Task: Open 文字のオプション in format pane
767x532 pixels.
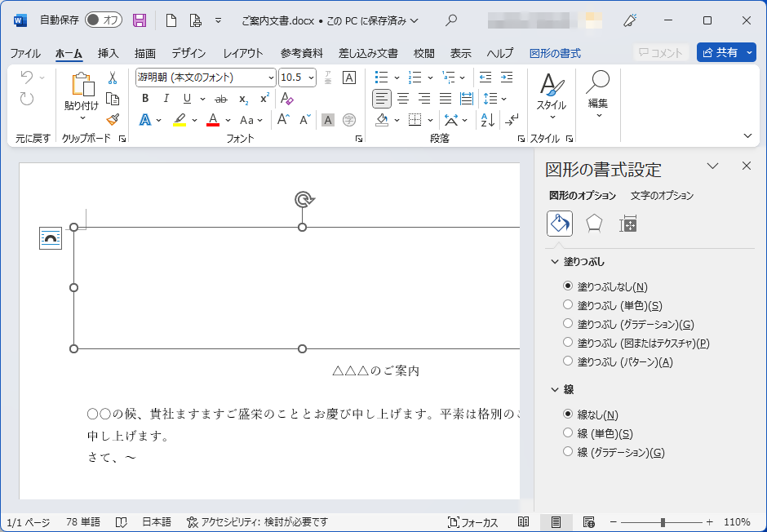Action: click(x=662, y=196)
